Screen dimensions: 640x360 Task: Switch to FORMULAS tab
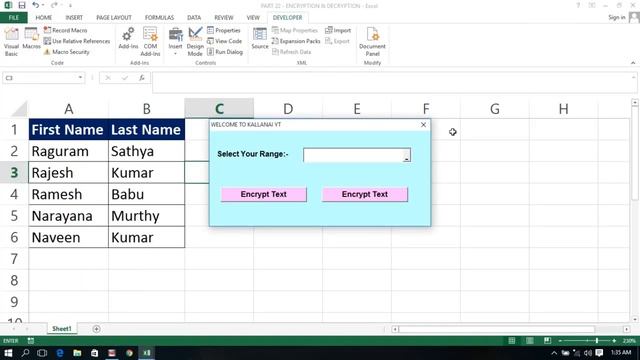159,18
